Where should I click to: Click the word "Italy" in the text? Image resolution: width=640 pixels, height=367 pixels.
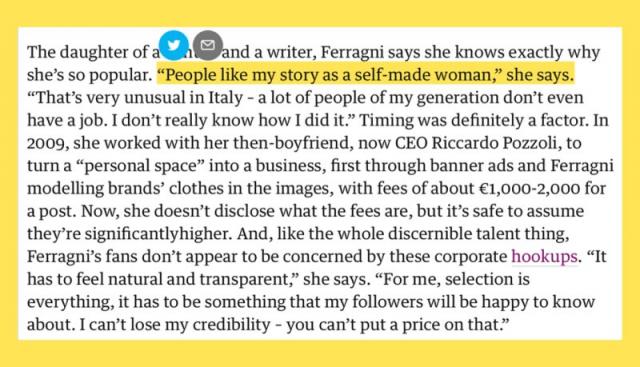[226, 98]
